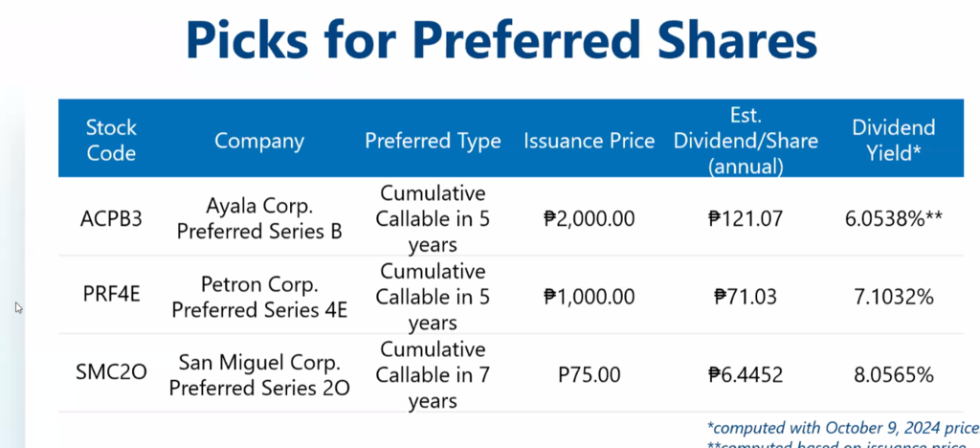Select the ACPB3 stock code cell
980x448 pixels.
click(x=111, y=218)
